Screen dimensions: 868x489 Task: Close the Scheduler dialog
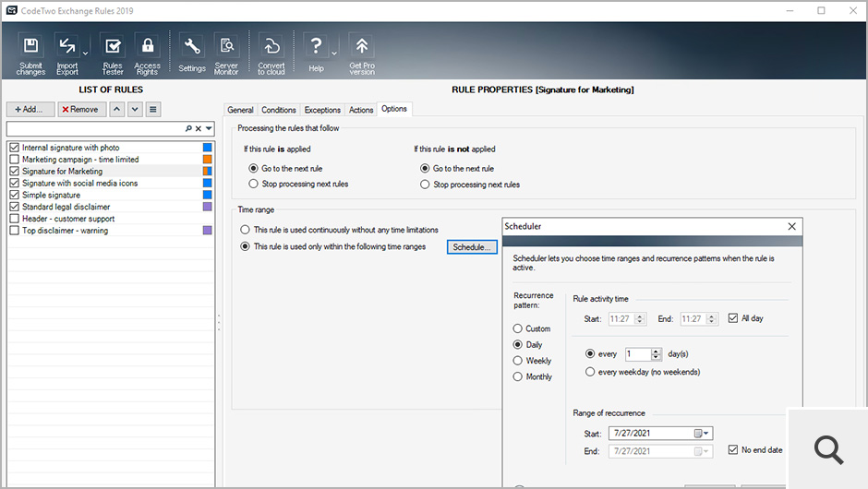[792, 226]
